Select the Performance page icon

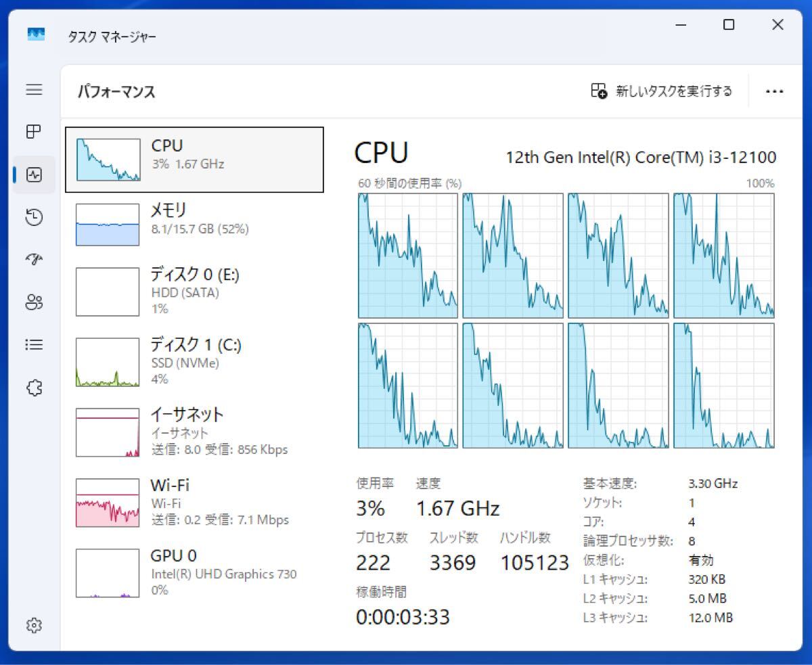[34, 175]
